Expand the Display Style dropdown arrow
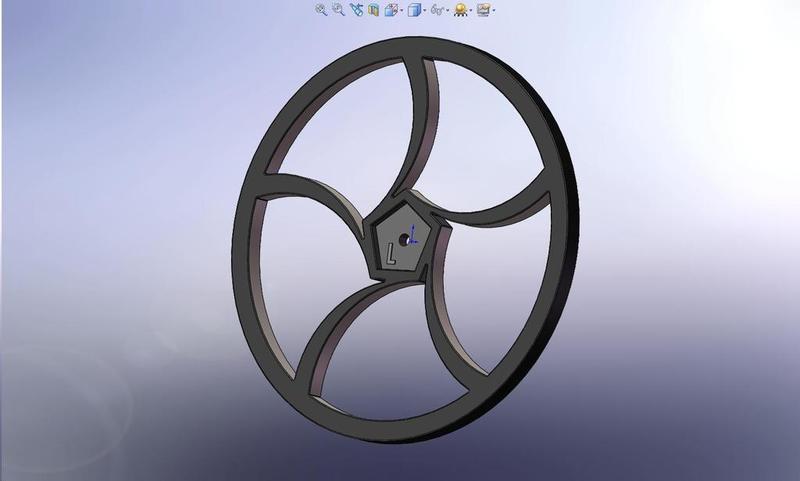Screen dimensions: 800x481 (424, 10)
